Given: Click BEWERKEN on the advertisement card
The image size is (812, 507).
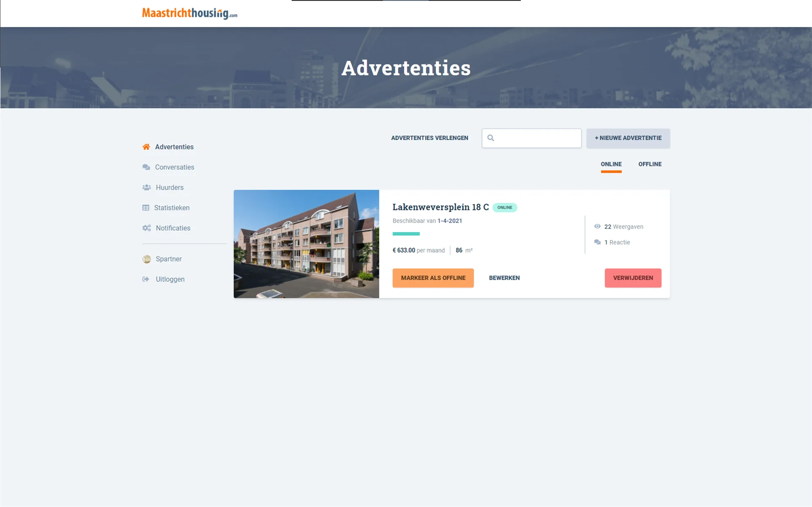Looking at the screenshot, I should pyautogui.click(x=504, y=278).
